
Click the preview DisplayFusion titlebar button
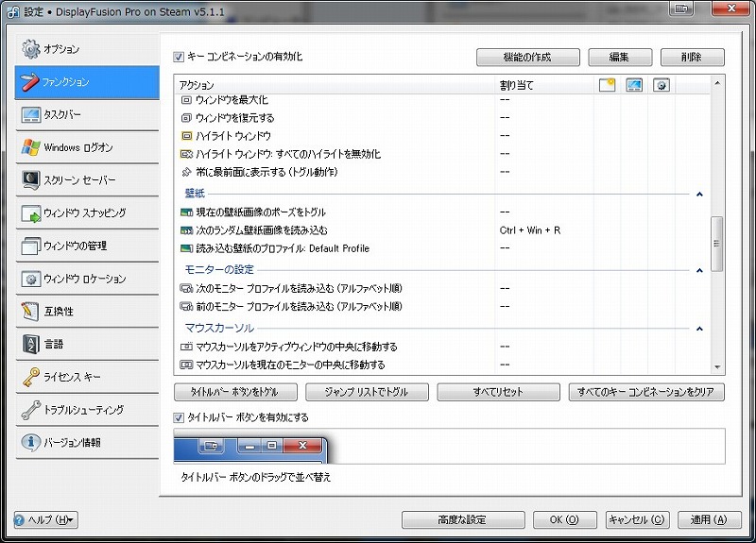pos(211,446)
